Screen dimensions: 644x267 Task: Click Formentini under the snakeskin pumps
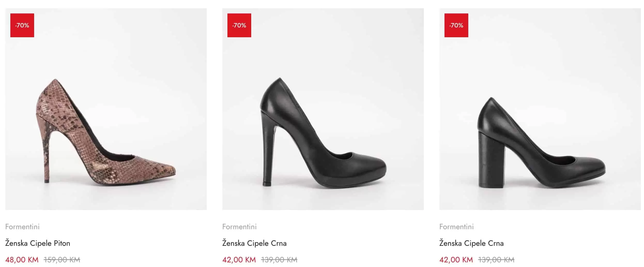coord(22,227)
